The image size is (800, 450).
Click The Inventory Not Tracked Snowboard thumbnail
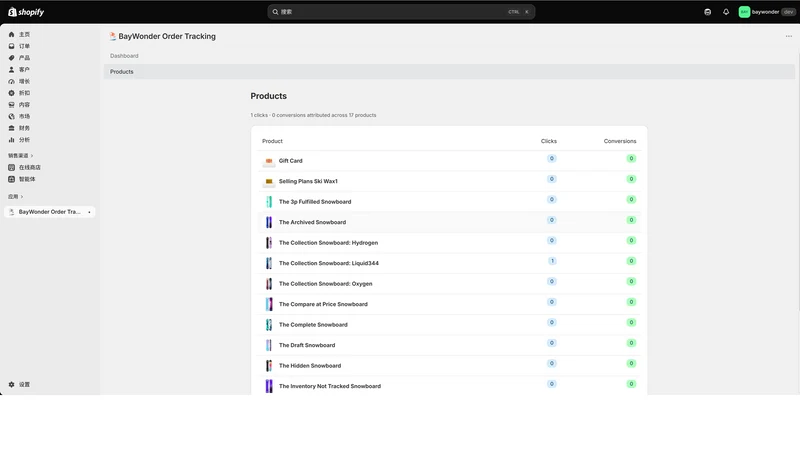pyautogui.click(x=269, y=386)
